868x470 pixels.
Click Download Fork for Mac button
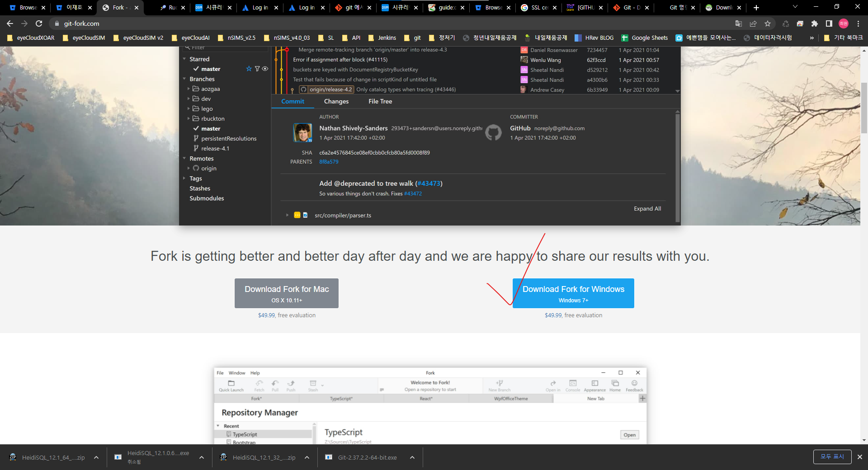tap(287, 293)
